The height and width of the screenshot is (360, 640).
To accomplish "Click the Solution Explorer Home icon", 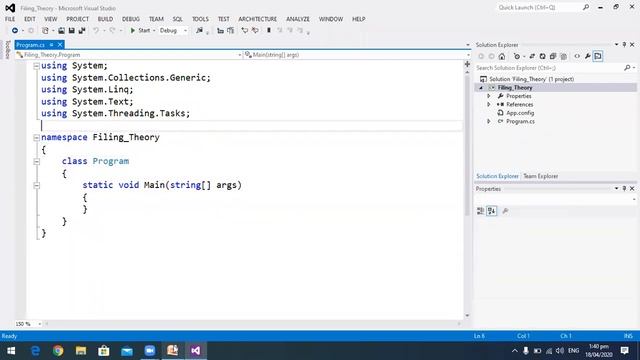I will (x=502, y=56).
